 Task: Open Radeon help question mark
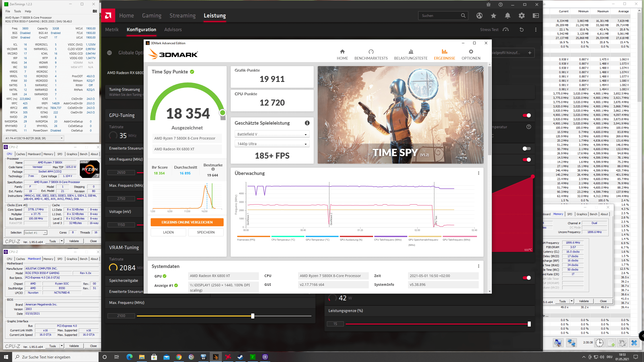click(501, 5)
